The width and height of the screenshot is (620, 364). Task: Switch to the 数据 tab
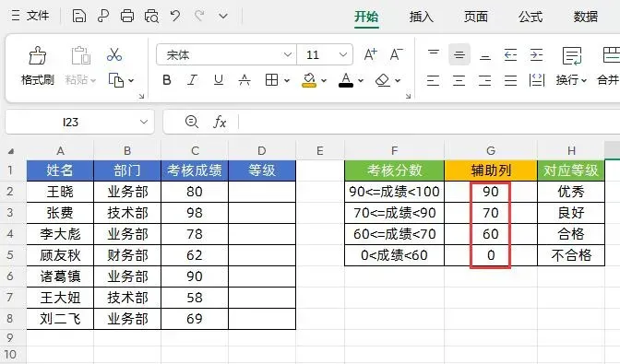coord(586,17)
